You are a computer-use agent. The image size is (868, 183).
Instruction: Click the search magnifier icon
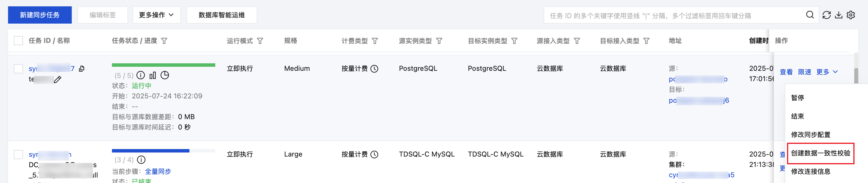(810, 15)
